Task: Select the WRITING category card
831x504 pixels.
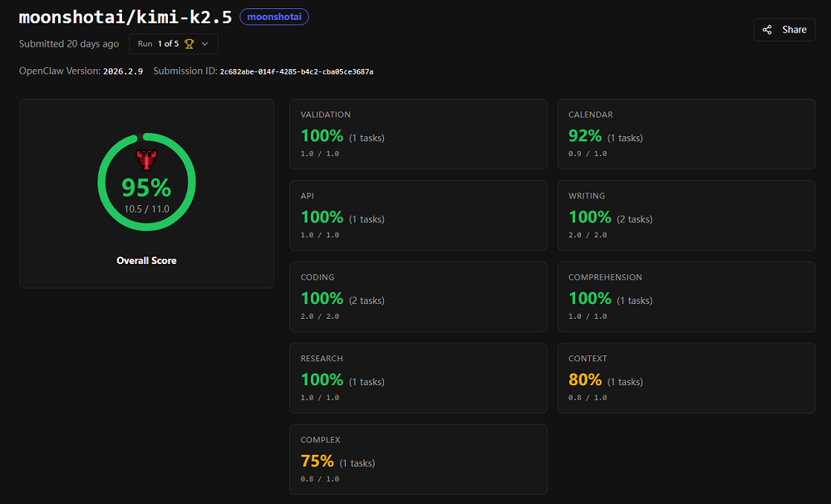Action: (x=686, y=215)
